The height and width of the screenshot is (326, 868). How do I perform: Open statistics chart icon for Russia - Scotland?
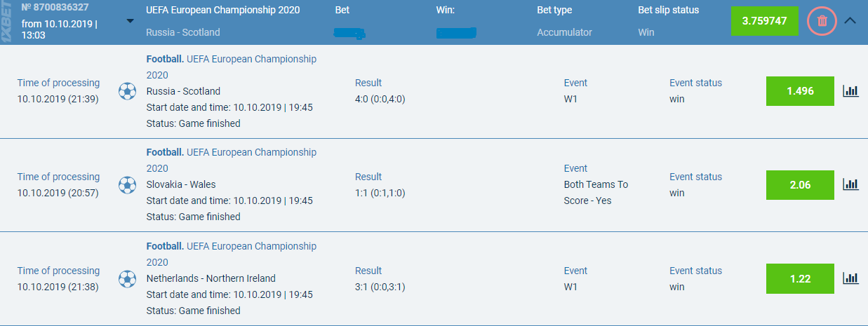point(850,91)
